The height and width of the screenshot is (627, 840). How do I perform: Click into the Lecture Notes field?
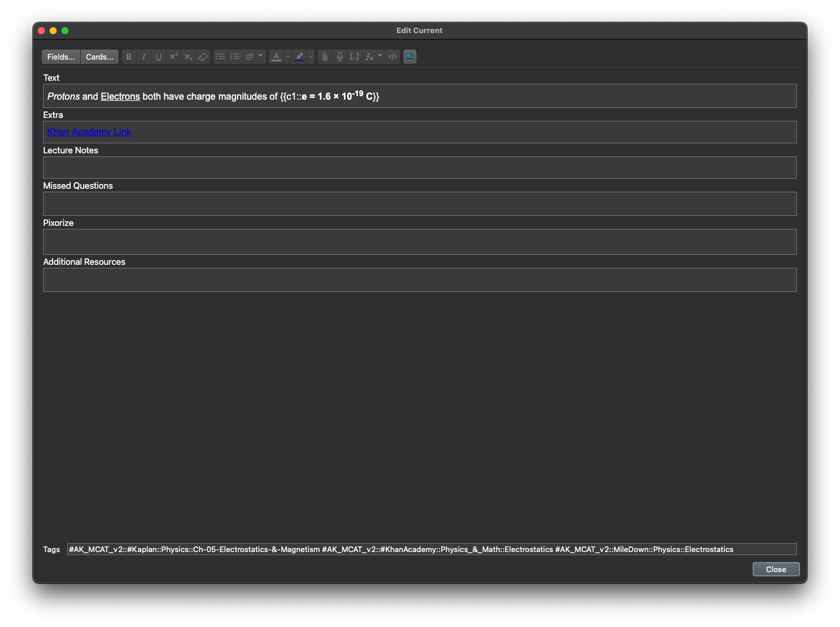pos(419,168)
